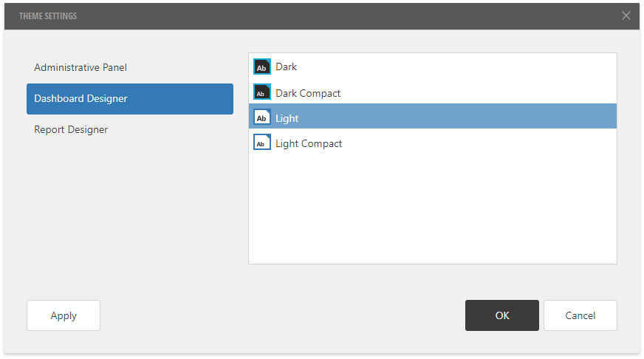Click empty footer space between Apply and OK
The width and height of the screenshot is (644, 359).
click(281, 315)
